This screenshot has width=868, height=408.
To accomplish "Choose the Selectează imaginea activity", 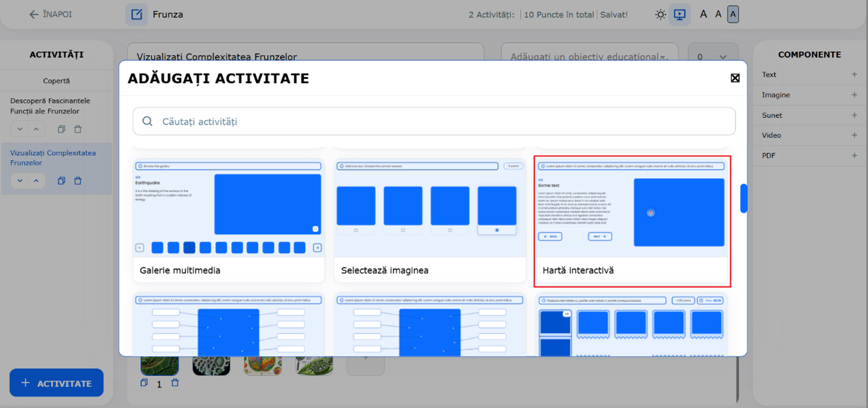I will 430,220.
